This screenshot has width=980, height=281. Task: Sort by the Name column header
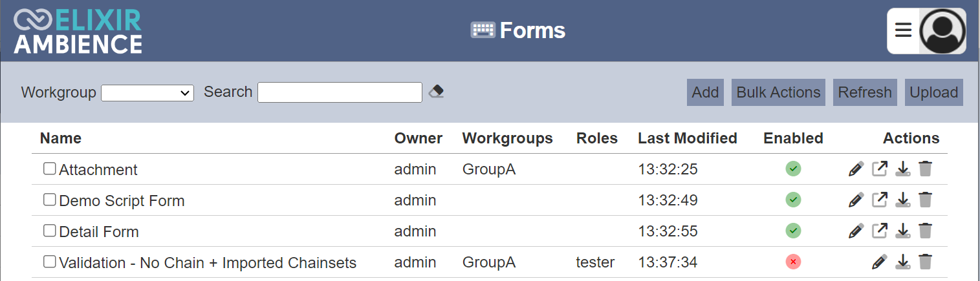(61, 138)
